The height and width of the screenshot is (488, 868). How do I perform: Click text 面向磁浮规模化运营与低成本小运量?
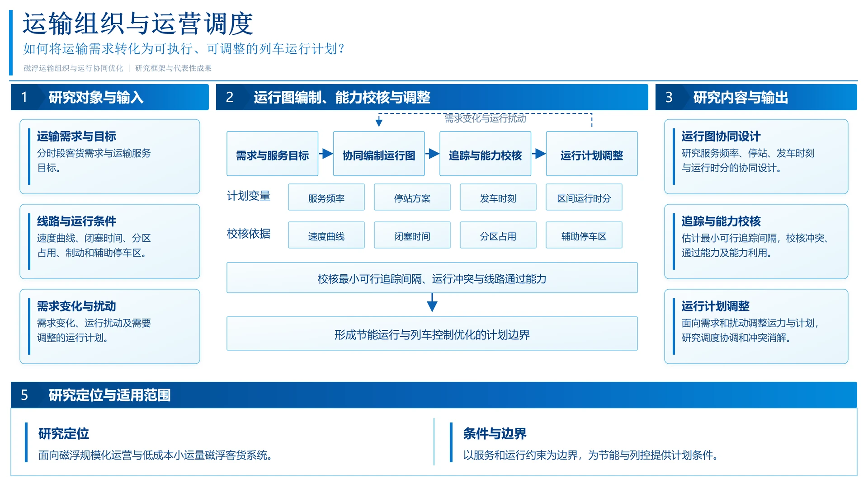coord(155,455)
